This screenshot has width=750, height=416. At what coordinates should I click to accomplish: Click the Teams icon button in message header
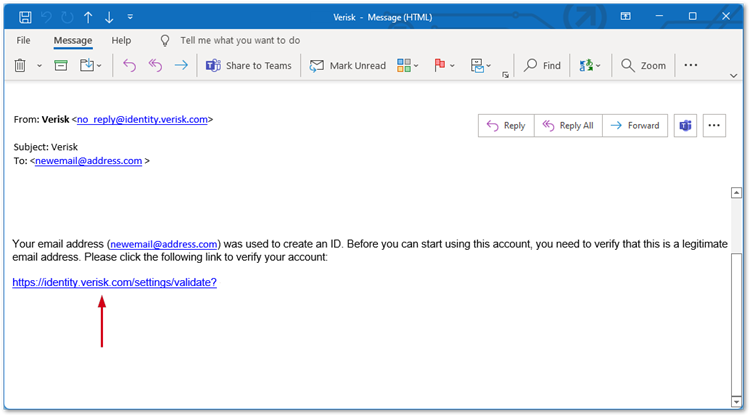[x=685, y=126]
